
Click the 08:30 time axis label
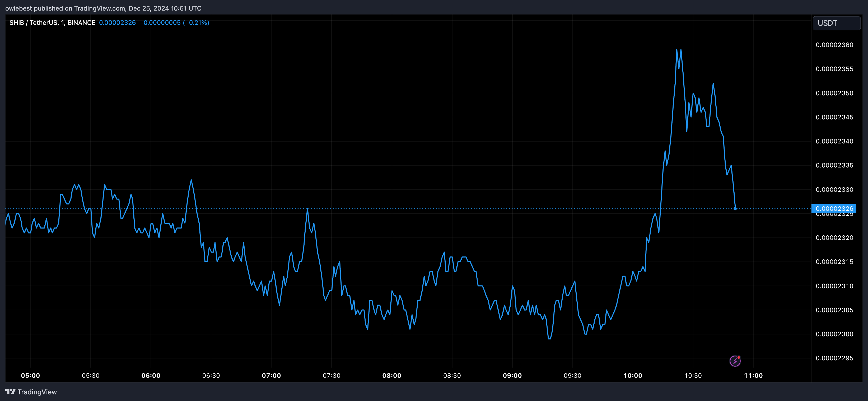[x=452, y=375]
